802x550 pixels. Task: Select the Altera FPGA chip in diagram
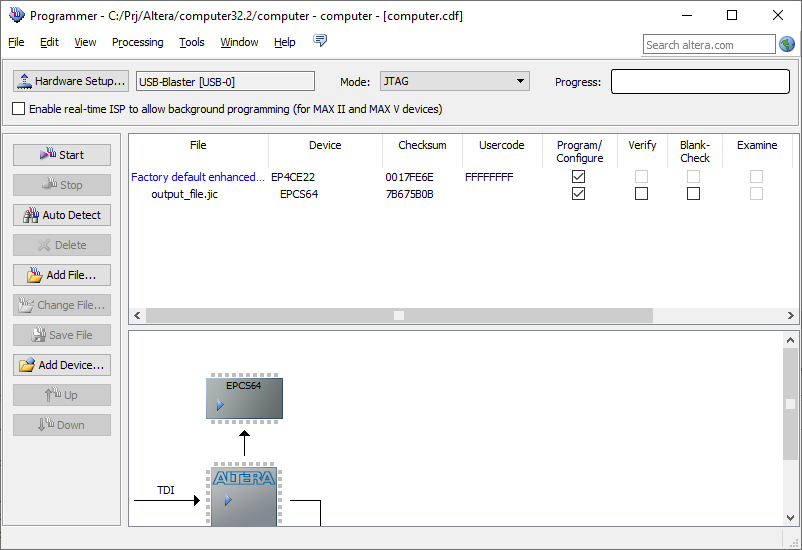pyautogui.click(x=244, y=495)
